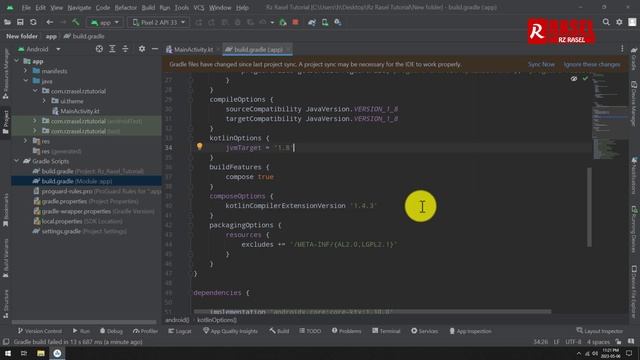
Task: Expand the res folder
Action: tap(26, 141)
